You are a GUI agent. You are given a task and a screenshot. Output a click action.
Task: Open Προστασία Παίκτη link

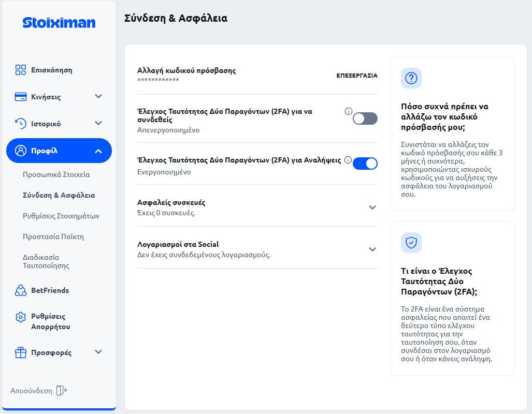tap(53, 236)
